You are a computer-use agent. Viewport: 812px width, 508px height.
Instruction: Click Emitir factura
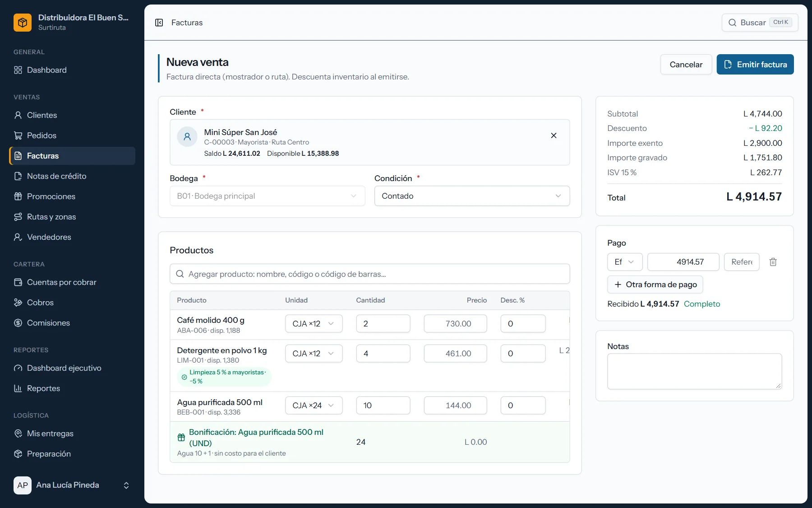(755, 65)
